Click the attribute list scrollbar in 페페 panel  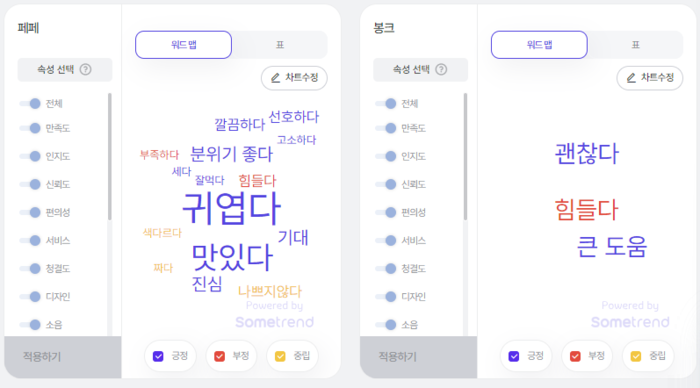pyautogui.click(x=109, y=156)
